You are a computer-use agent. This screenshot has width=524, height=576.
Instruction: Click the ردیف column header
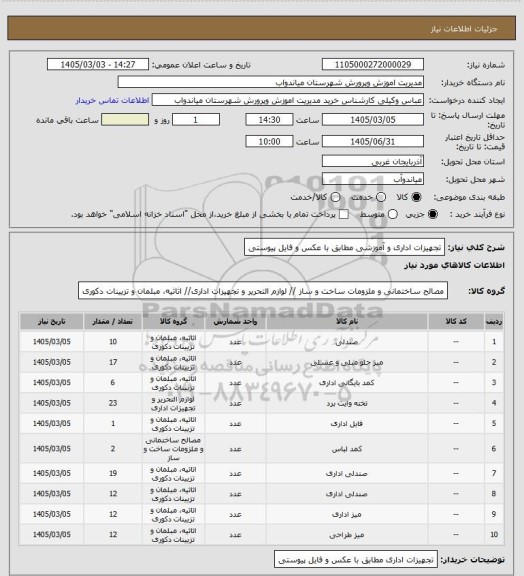pyautogui.click(x=494, y=322)
